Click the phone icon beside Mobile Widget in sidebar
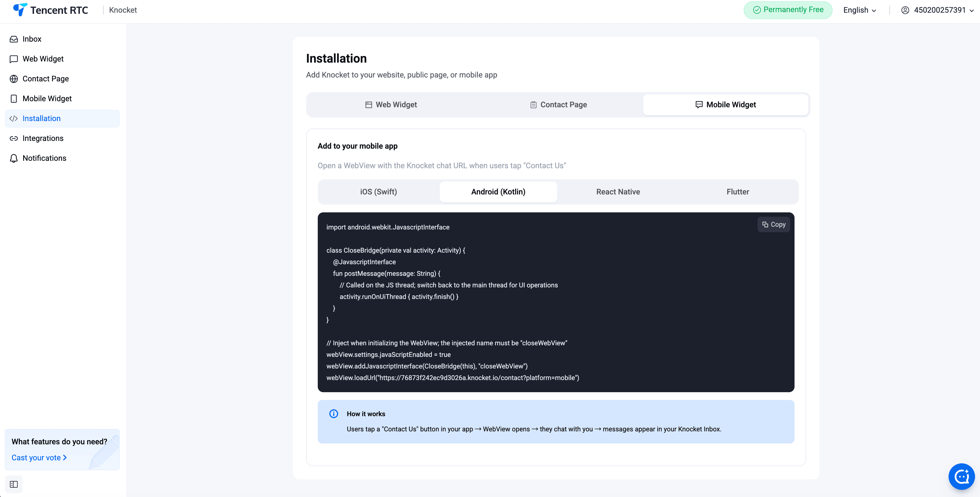This screenshot has width=980, height=497. (14, 99)
